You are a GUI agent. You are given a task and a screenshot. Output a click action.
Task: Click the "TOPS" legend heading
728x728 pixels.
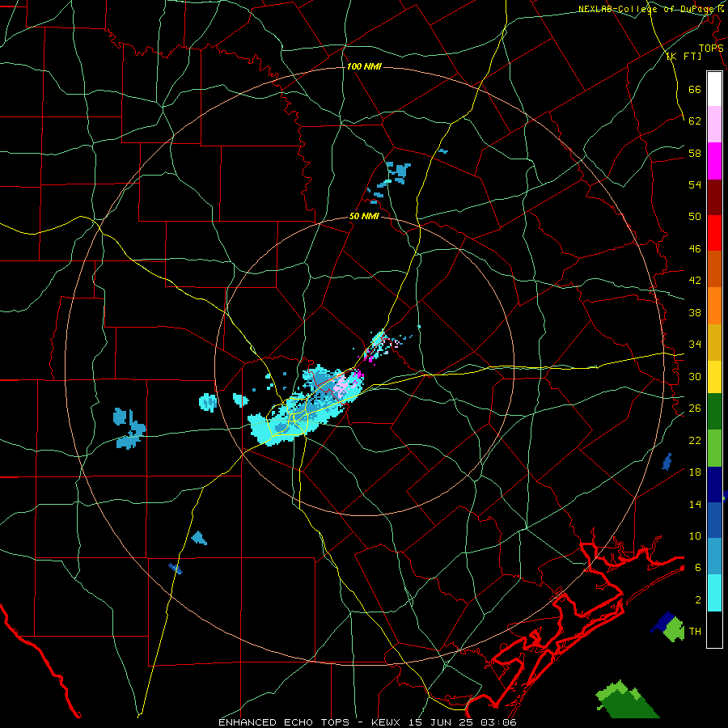(711, 48)
